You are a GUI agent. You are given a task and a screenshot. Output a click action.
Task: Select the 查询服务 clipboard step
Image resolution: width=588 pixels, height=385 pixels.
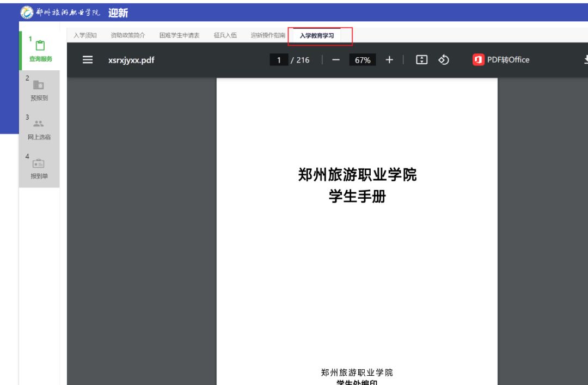[x=40, y=50]
